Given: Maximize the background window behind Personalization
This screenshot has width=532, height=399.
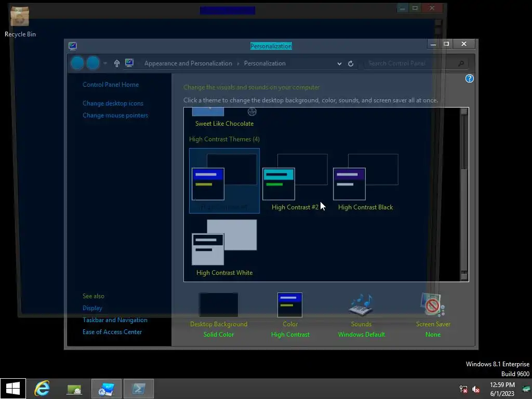Looking at the screenshot, I should [415, 8].
